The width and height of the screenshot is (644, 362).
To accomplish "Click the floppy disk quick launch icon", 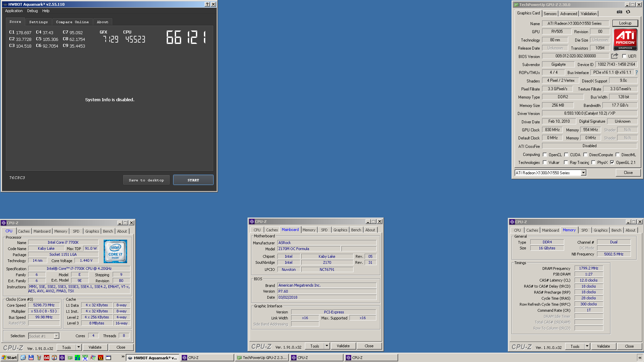I will [x=31, y=358].
